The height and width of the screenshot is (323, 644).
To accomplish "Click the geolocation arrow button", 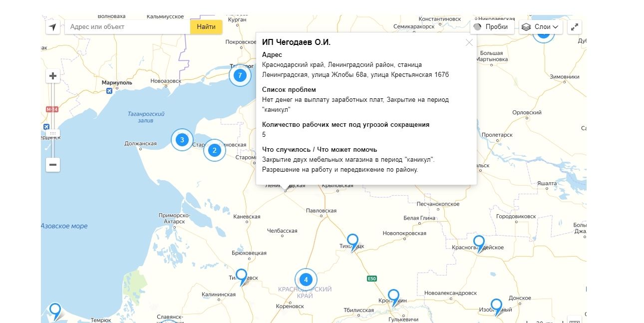I will (x=53, y=27).
